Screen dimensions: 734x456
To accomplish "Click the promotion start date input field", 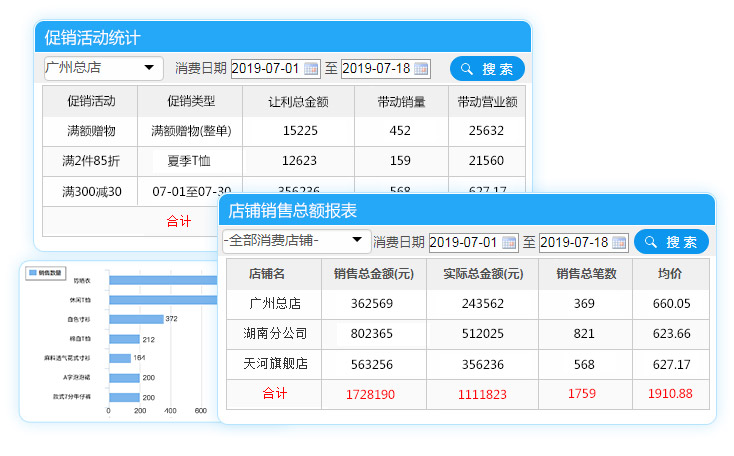I will coord(265,69).
